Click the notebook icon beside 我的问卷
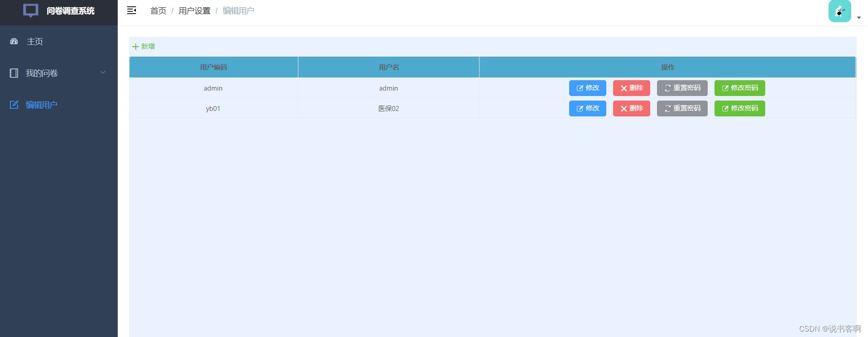This screenshot has width=868, height=337. click(14, 73)
